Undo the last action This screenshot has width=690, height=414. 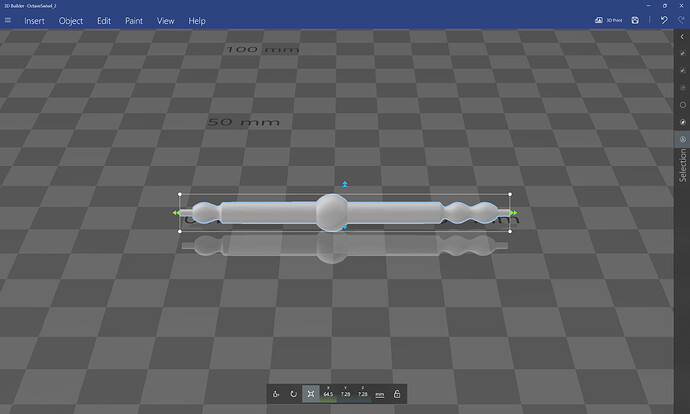(664, 20)
